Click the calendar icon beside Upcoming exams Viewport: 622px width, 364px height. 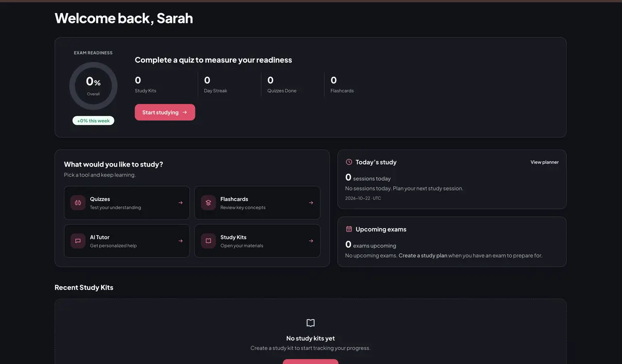(x=348, y=229)
